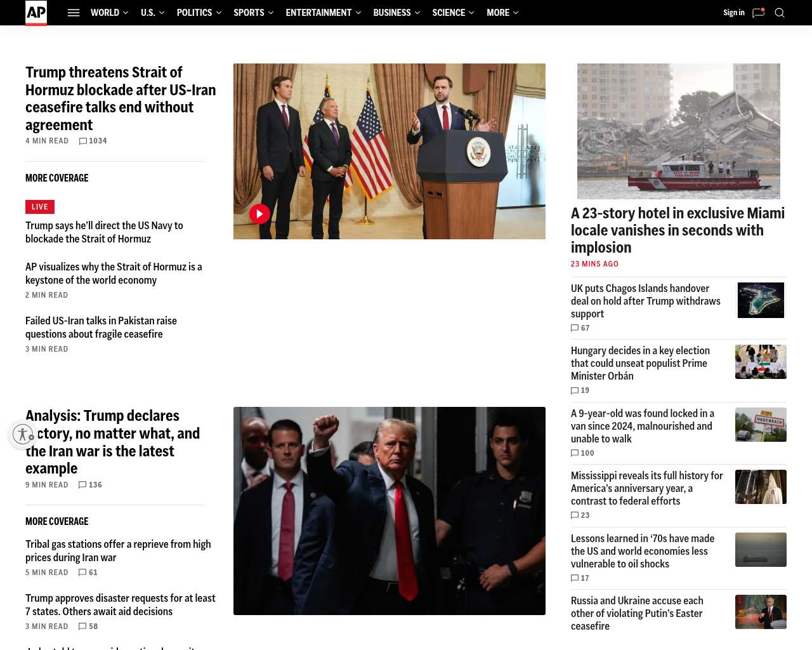Open the hamburger navigation menu
Viewport: 812px width, 650px height.
click(74, 13)
